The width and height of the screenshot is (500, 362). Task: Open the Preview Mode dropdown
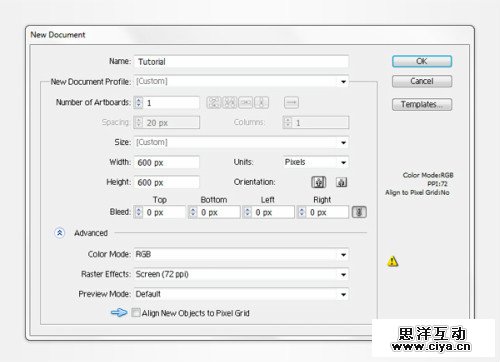click(x=241, y=294)
